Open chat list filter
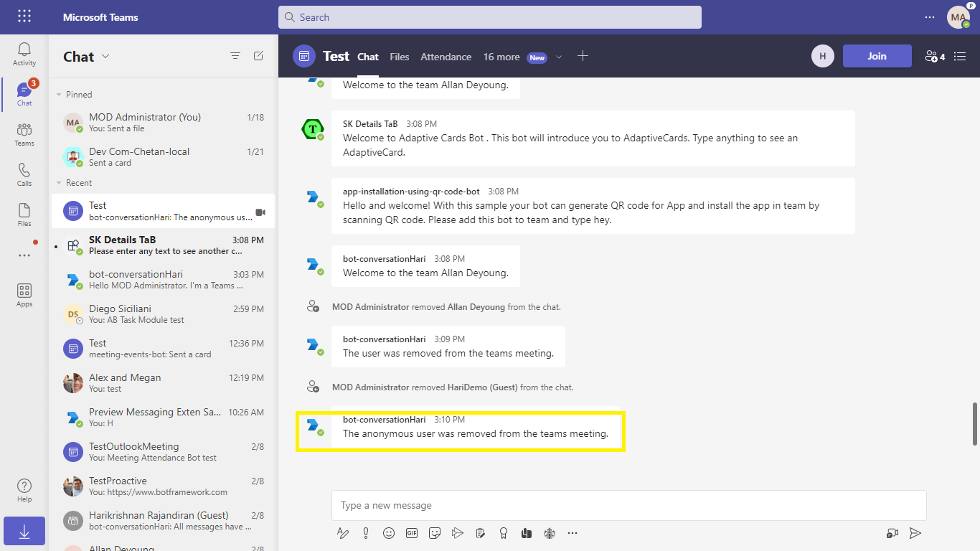Viewport: 980px width, 551px height. coord(235,56)
